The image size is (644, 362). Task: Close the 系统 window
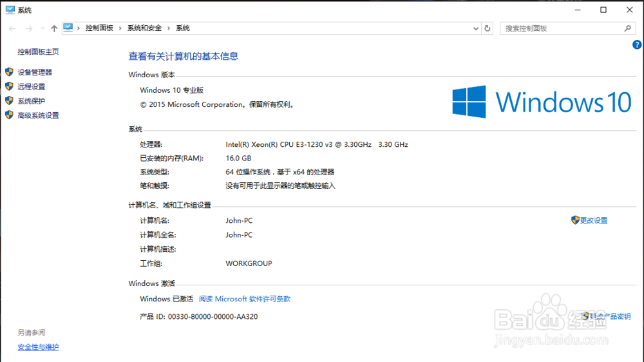[630, 10]
